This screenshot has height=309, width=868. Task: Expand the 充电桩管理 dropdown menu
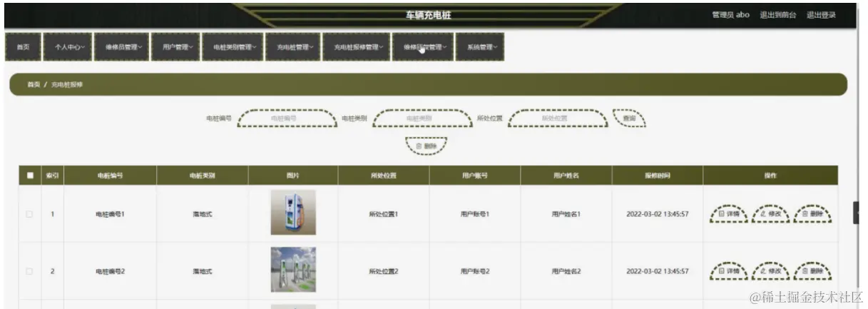[293, 47]
